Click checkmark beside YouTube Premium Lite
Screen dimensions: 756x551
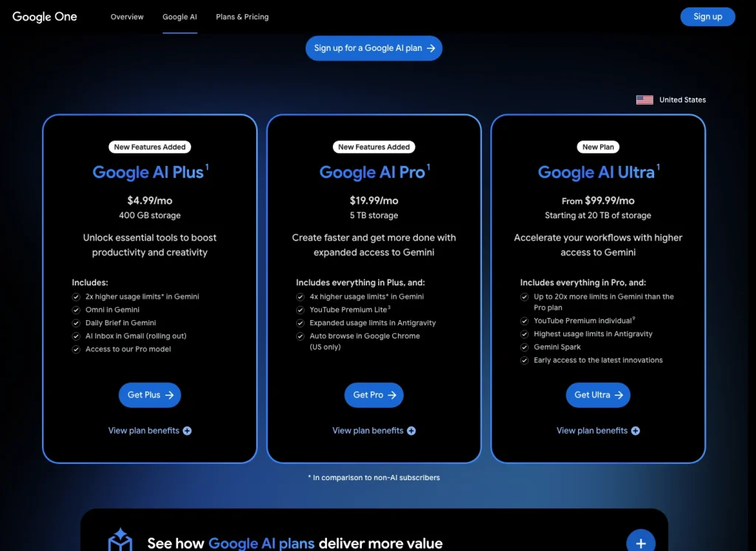pyautogui.click(x=300, y=310)
